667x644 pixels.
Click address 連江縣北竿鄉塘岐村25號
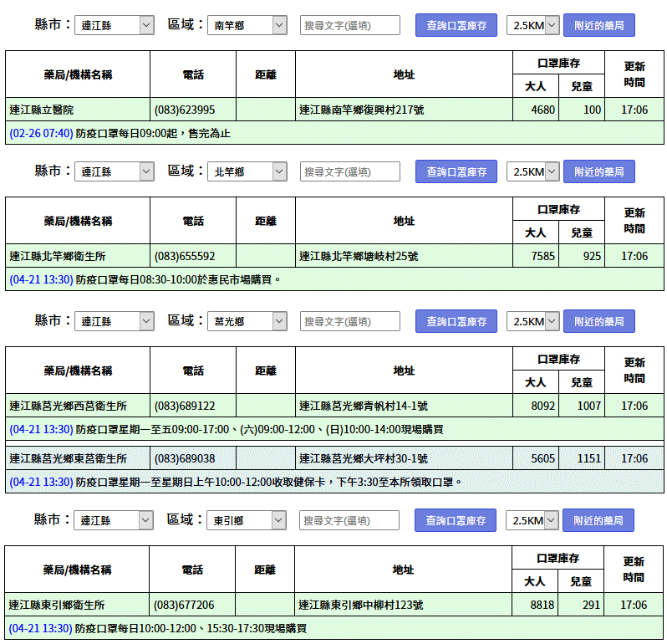(359, 256)
